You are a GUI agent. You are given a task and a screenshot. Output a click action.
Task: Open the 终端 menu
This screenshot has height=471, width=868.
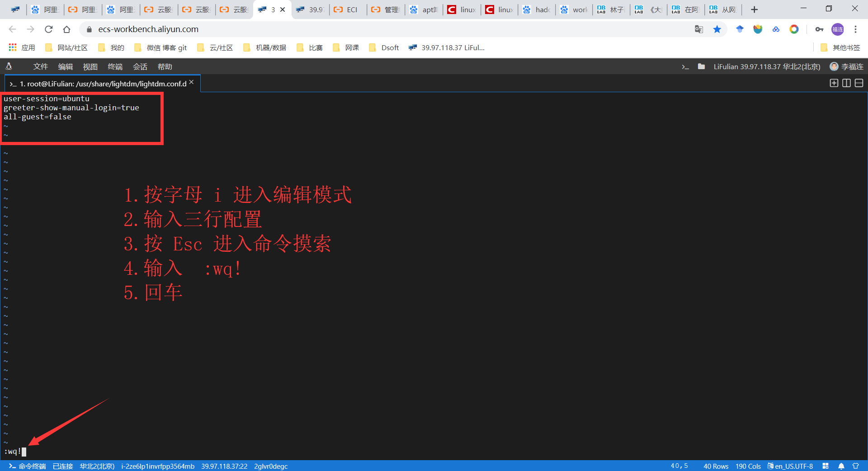point(115,66)
